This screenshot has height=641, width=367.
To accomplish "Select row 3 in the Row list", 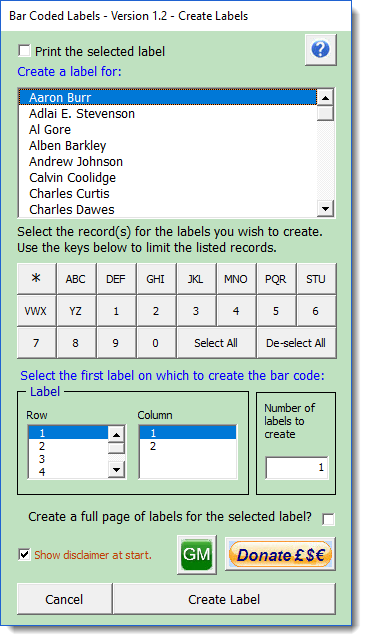I will click(68, 459).
